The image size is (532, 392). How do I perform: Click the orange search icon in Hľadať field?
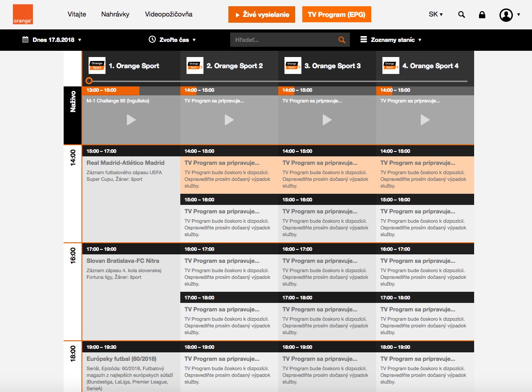point(341,40)
